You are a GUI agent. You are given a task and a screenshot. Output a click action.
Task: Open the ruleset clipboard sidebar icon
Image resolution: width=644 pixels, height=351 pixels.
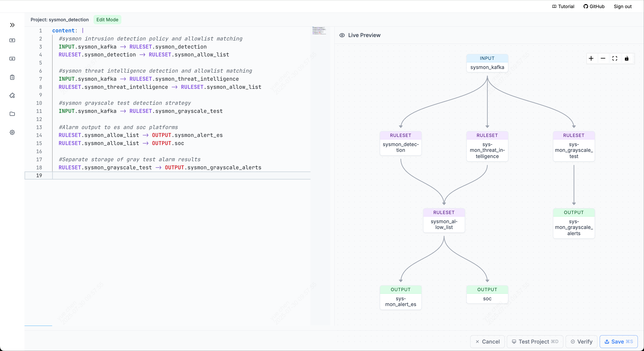coord(12,77)
